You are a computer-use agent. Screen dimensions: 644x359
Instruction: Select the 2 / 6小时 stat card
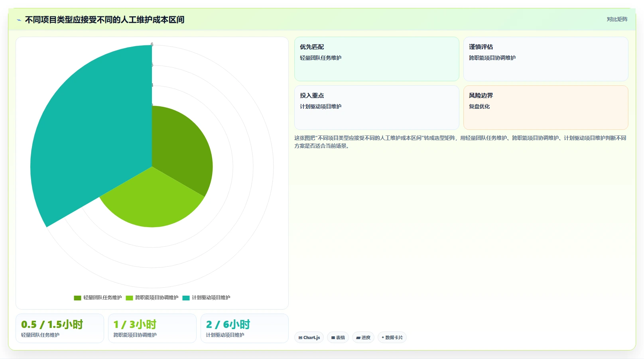tap(244, 328)
